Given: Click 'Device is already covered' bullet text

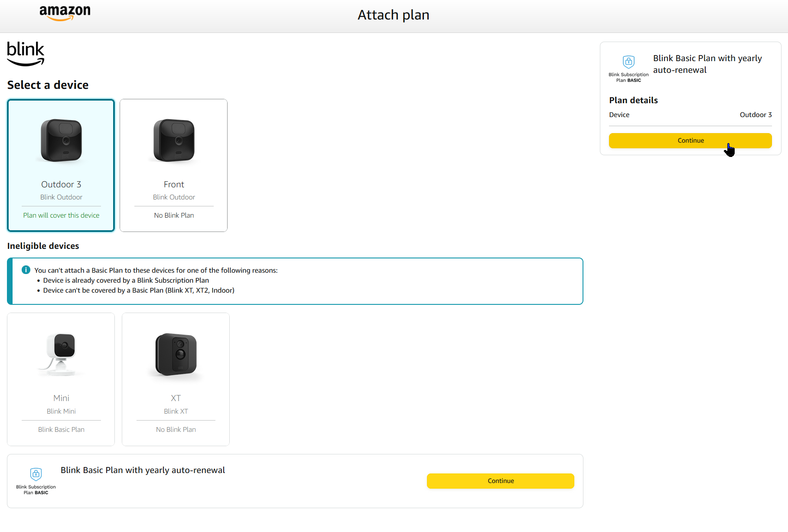Looking at the screenshot, I should point(126,280).
